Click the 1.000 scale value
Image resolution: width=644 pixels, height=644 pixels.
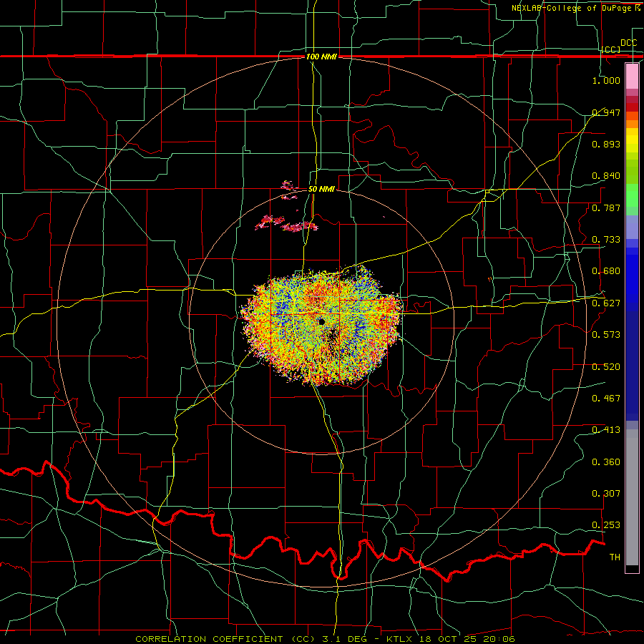tap(606, 80)
